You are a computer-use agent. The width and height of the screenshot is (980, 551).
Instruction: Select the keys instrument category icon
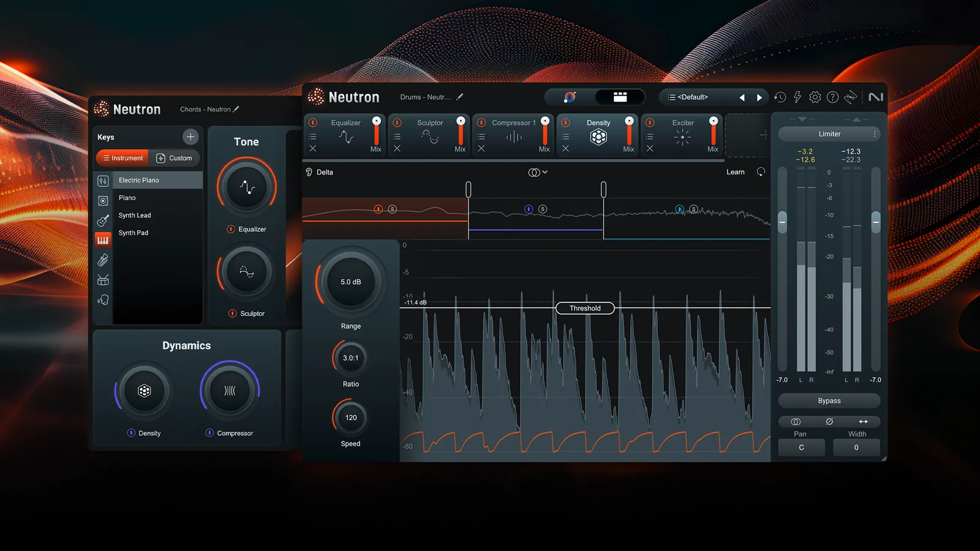coord(103,240)
